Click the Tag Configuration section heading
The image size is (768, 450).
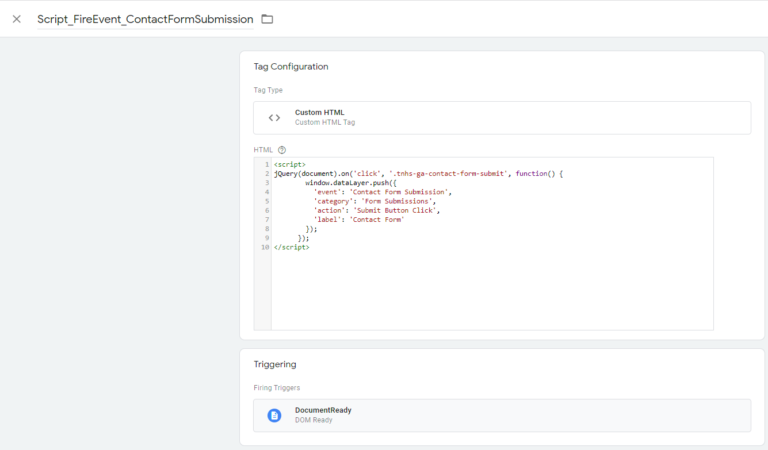coord(291,66)
